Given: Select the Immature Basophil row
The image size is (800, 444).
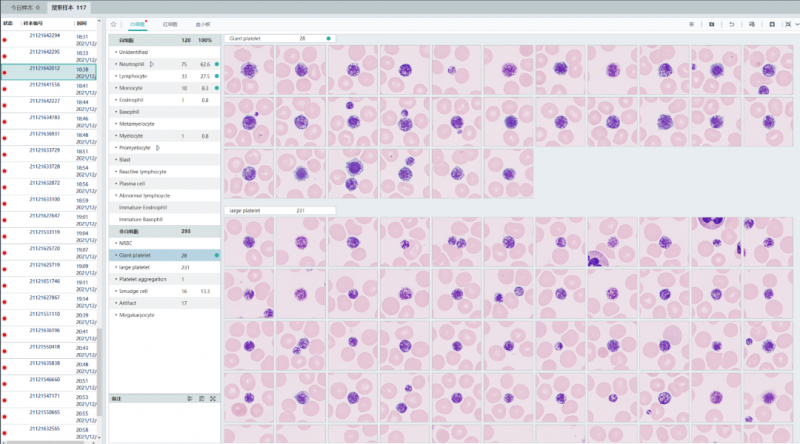Looking at the screenshot, I should coord(164,219).
